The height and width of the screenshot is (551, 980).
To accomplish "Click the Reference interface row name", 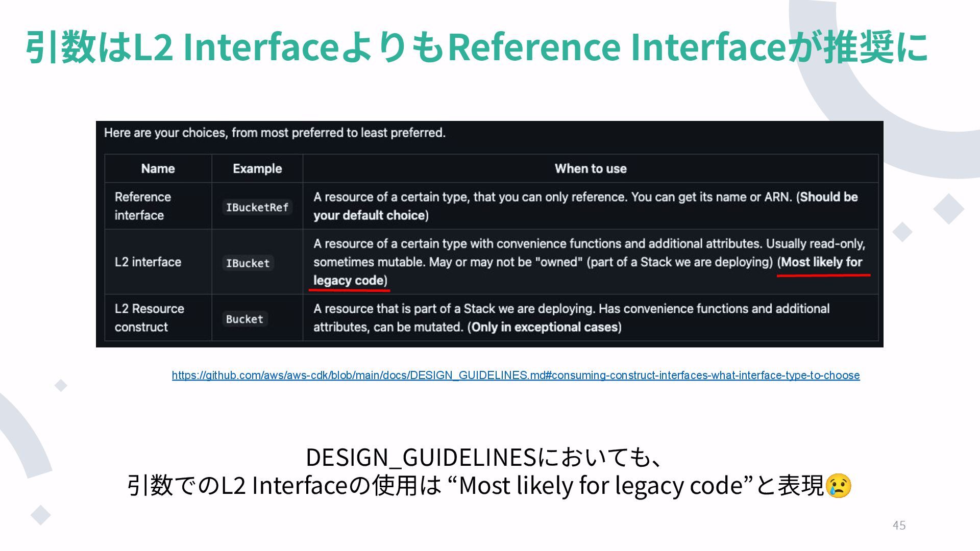I will [142, 206].
